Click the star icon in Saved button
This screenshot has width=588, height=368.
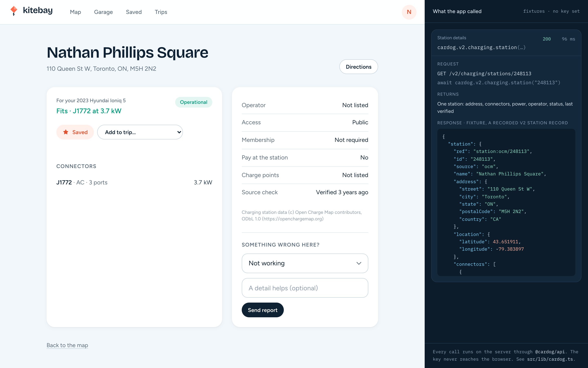click(x=66, y=132)
